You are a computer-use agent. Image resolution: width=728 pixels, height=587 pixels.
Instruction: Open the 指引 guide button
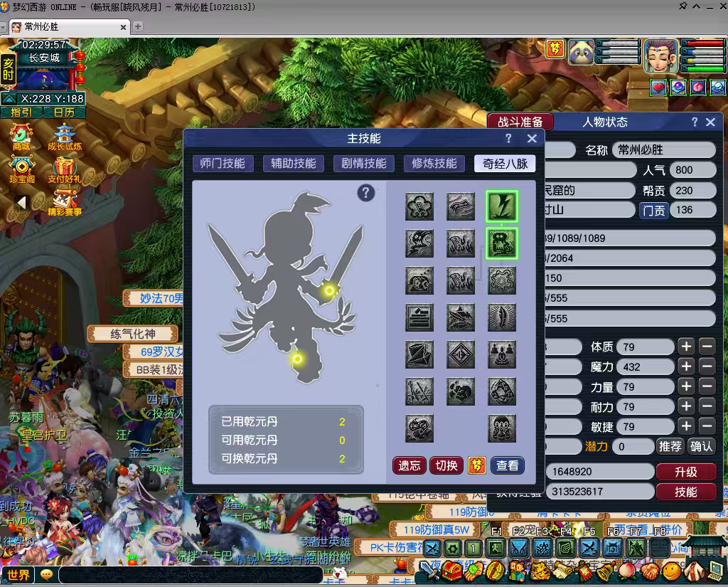point(21,112)
